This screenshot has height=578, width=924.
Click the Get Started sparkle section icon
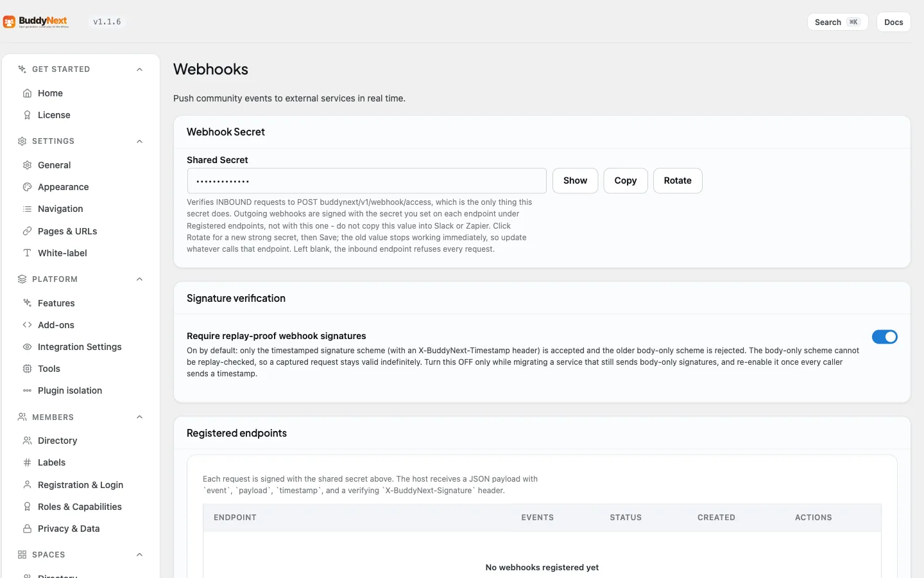coord(22,69)
